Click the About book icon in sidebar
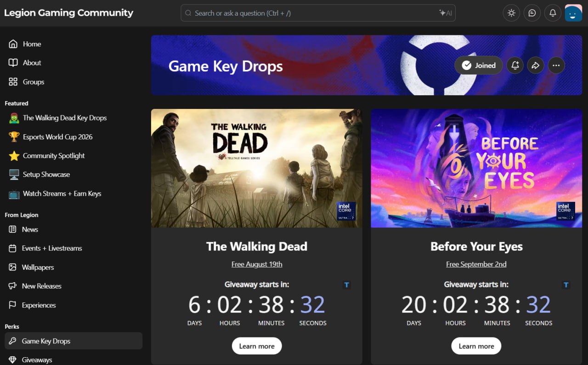 [13, 63]
